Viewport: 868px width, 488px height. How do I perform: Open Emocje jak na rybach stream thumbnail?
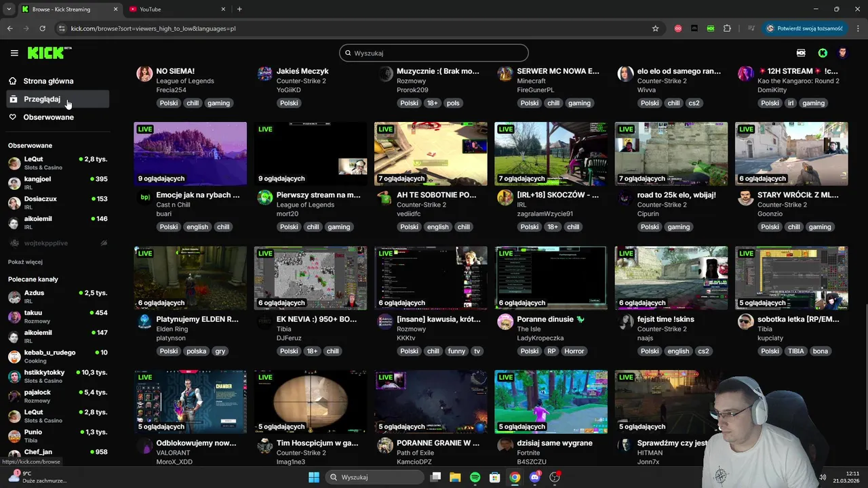coord(191,154)
